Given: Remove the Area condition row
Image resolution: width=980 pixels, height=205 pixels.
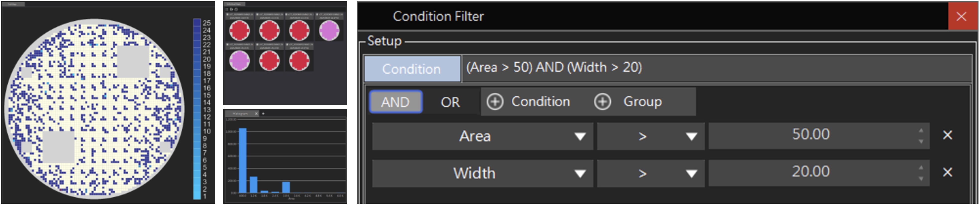Looking at the screenshot, I should pos(947,135).
